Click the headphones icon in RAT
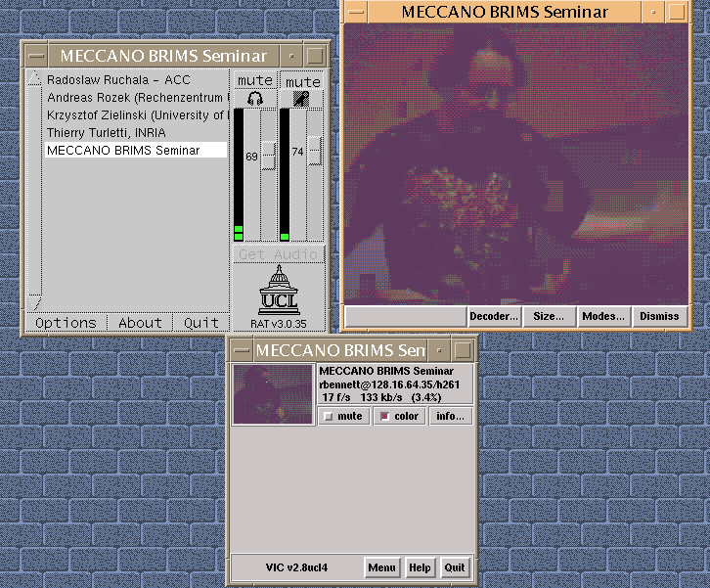 pos(255,99)
